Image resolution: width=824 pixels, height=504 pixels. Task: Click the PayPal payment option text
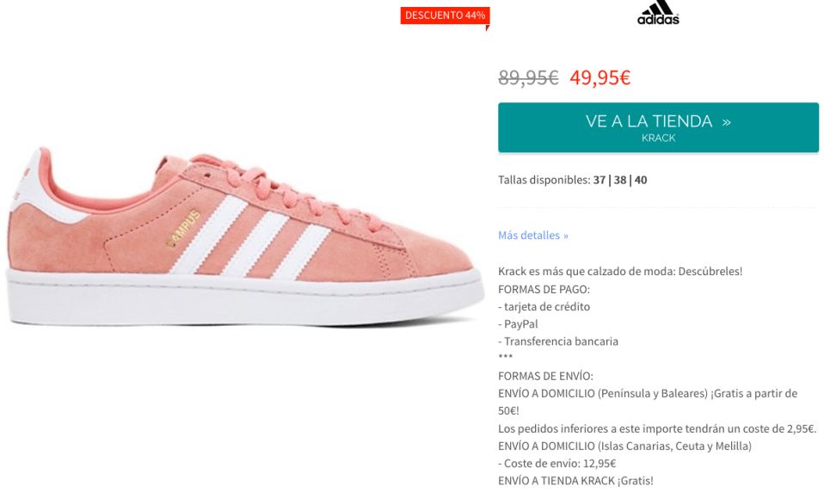point(518,324)
